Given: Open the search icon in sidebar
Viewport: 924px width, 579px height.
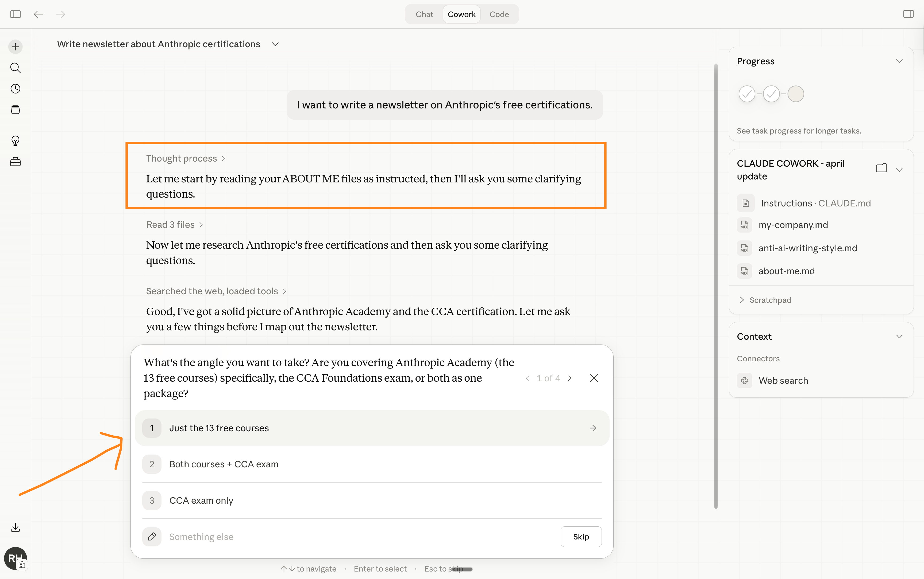Looking at the screenshot, I should point(15,68).
